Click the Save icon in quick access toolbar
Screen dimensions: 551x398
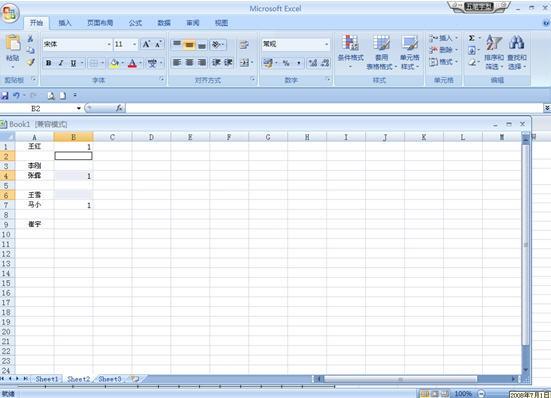[5, 95]
